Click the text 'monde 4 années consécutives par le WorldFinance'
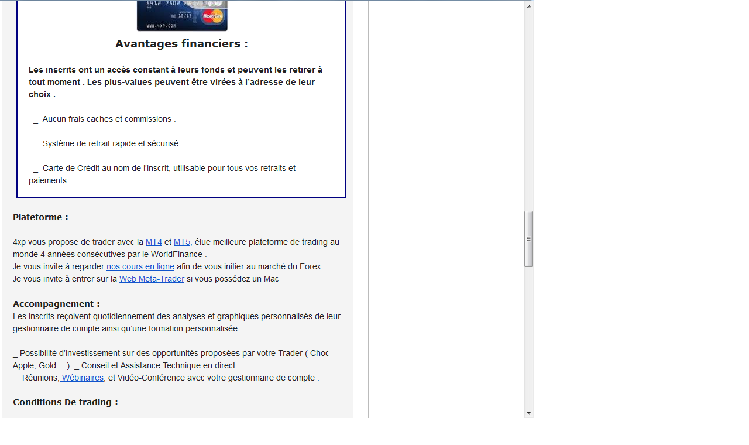This screenshot has width=749, height=445. pyautogui.click(x=109, y=254)
